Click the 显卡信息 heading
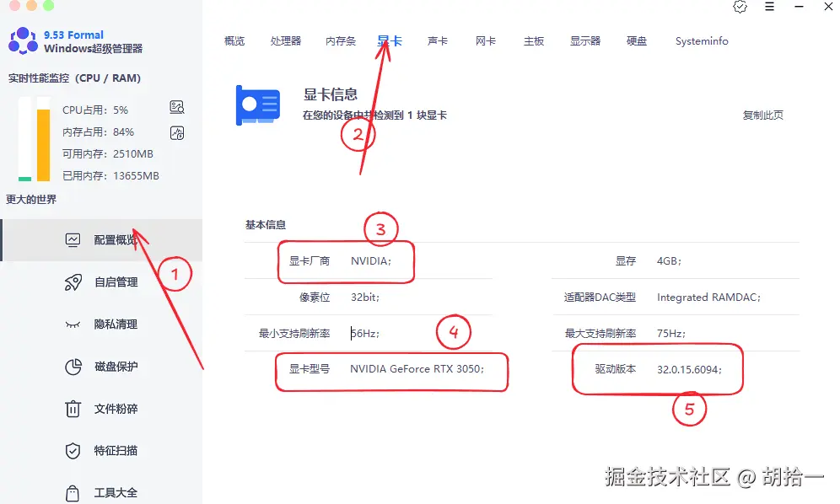 pyautogui.click(x=331, y=94)
